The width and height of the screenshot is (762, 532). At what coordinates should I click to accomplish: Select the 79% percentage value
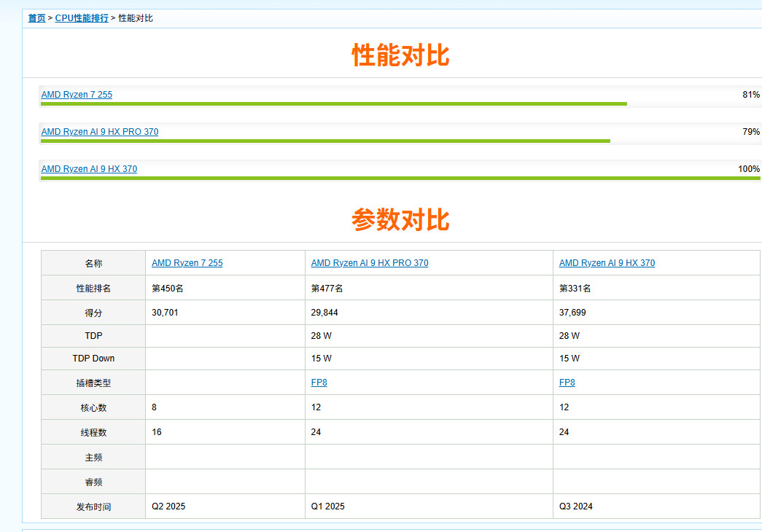click(751, 132)
